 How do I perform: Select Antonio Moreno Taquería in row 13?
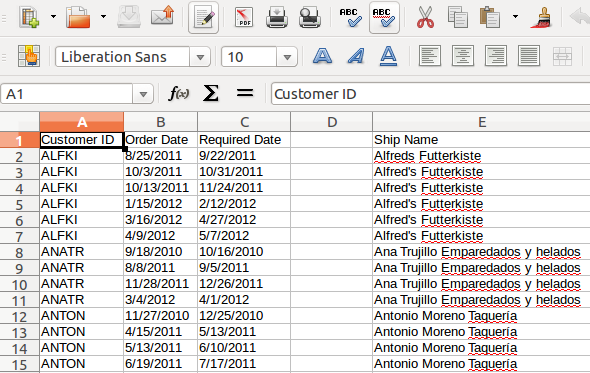[482, 332]
